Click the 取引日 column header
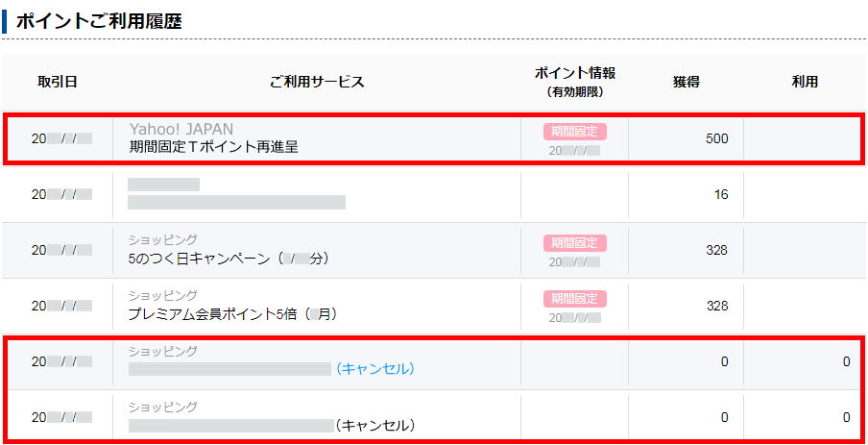The height and width of the screenshot is (445, 868). point(57,82)
